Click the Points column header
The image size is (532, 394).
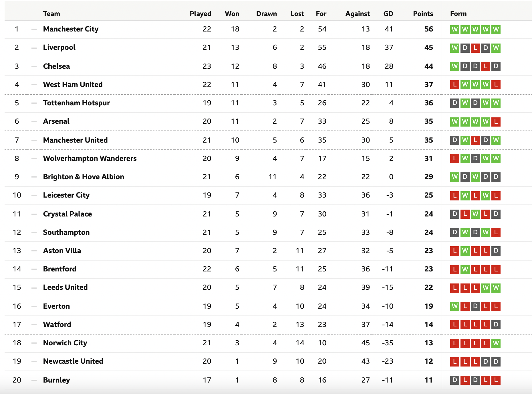click(x=423, y=14)
